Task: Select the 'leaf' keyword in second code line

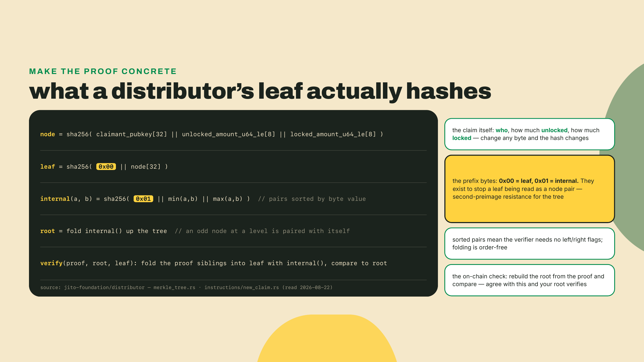Action: (47, 167)
